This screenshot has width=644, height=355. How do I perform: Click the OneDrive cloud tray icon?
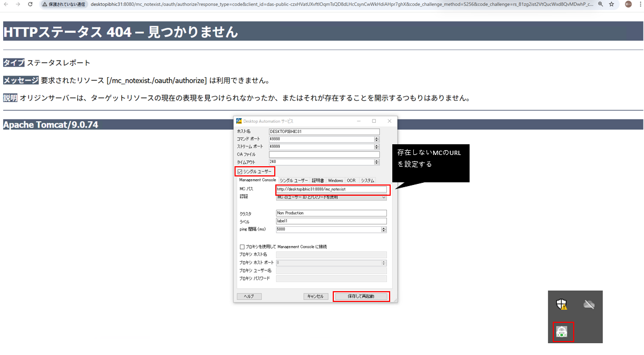(589, 305)
